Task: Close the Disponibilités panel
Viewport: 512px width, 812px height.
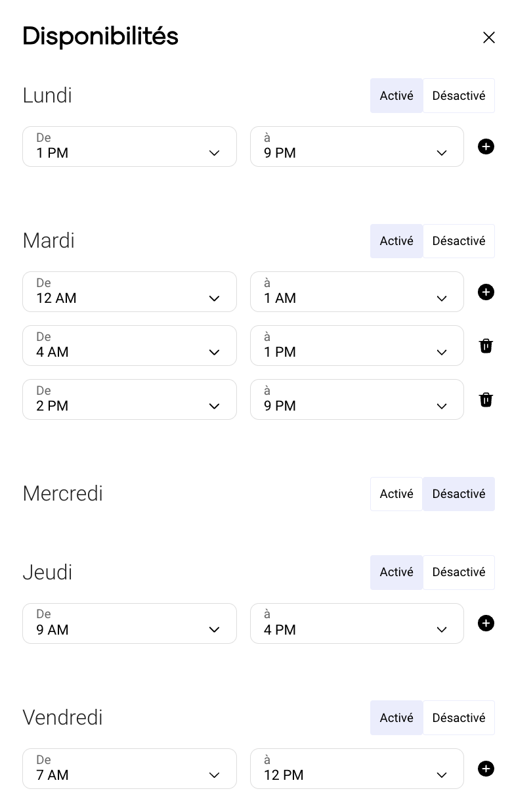Action: (488, 37)
